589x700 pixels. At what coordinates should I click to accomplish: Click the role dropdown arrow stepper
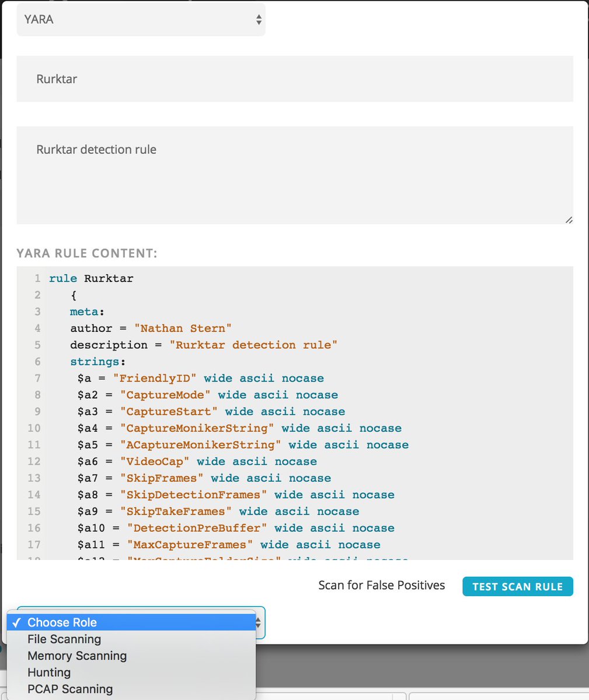click(260, 622)
